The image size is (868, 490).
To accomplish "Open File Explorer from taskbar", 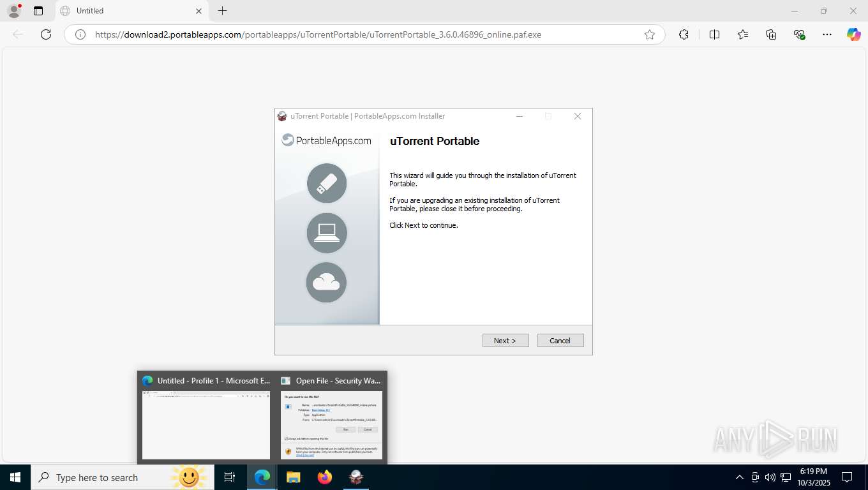I will click(x=294, y=477).
